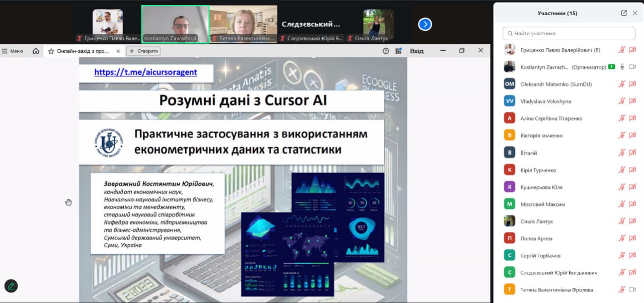Close the Онлайн-захід tab
This screenshot has height=303, width=644.
point(118,51)
